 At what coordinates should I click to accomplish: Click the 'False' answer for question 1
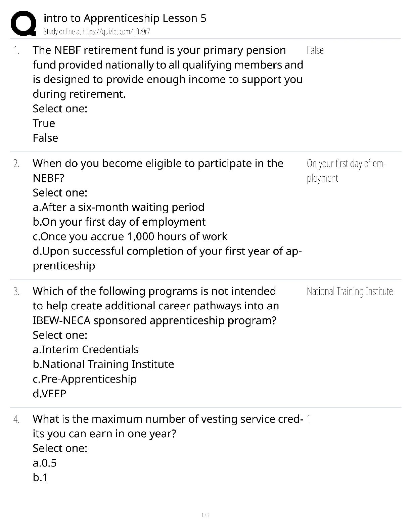tap(315, 50)
